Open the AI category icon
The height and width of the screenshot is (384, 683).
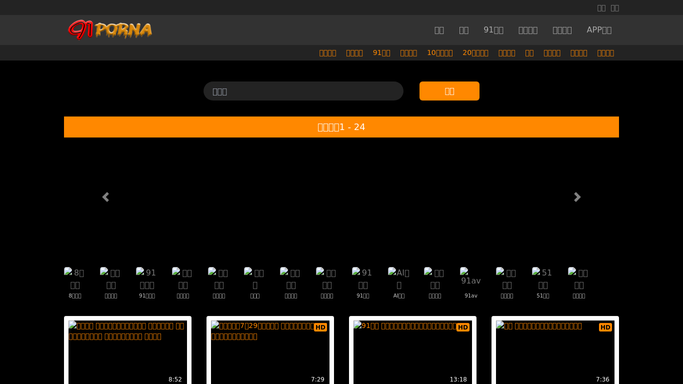(x=399, y=283)
